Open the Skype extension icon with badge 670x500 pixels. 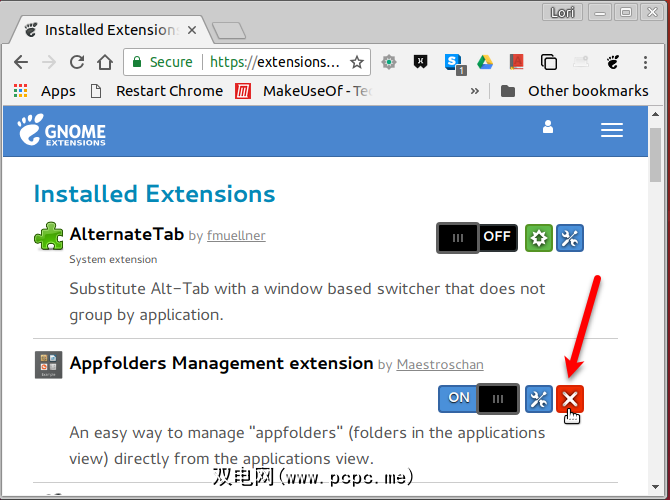[x=454, y=64]
